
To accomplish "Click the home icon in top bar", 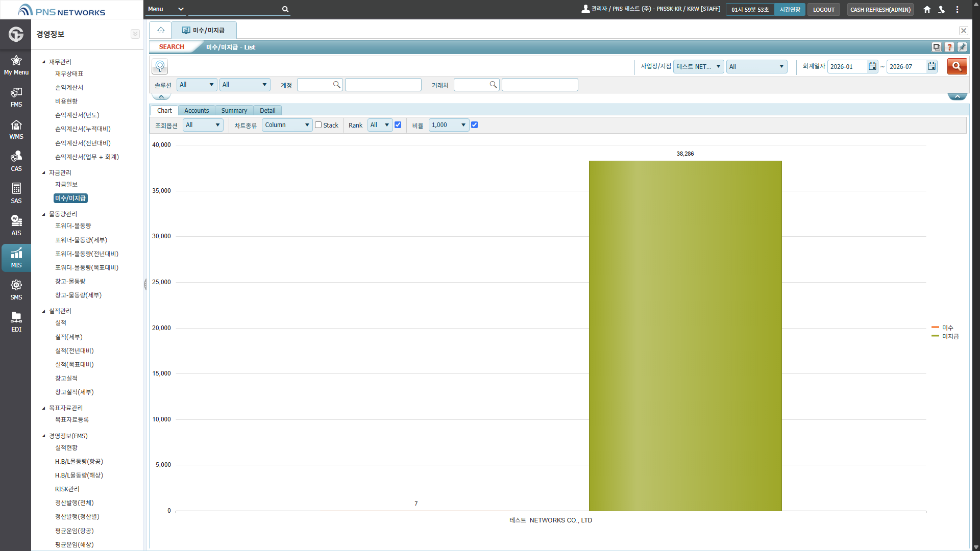I will pyautogui.click(x=927, y=9).
